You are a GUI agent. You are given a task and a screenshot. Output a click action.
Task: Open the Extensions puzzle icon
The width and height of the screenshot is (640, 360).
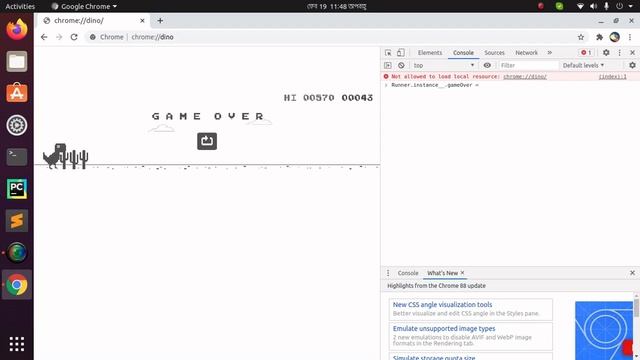(599, 37)
